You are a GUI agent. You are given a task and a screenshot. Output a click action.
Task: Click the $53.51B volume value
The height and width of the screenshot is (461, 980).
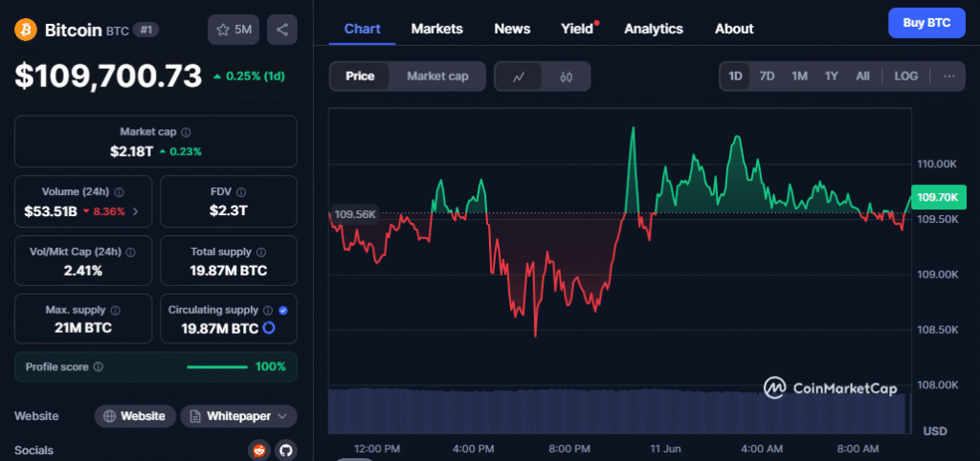(x=51, y=211)
